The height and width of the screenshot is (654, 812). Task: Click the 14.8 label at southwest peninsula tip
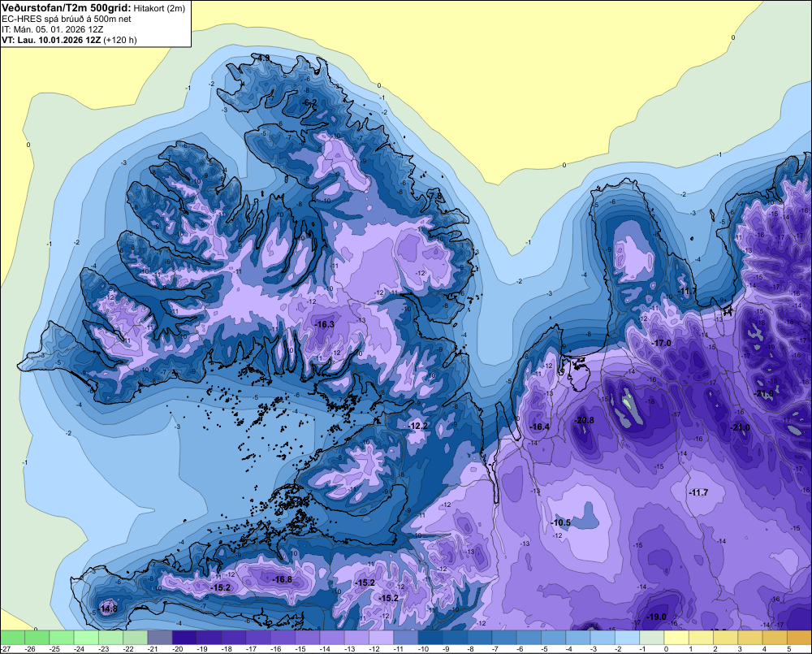point(108,609)
